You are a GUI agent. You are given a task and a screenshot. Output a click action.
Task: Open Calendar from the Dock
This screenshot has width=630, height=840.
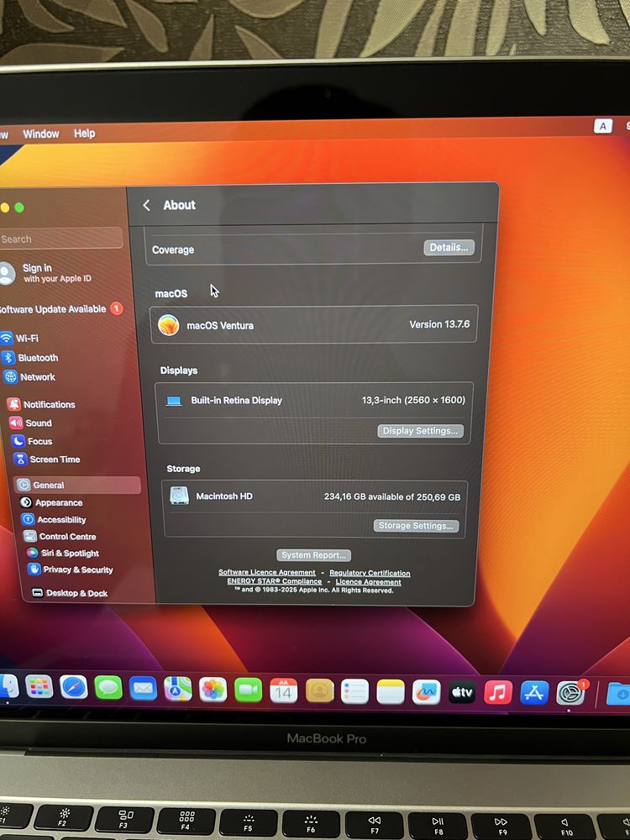(283, 690)
